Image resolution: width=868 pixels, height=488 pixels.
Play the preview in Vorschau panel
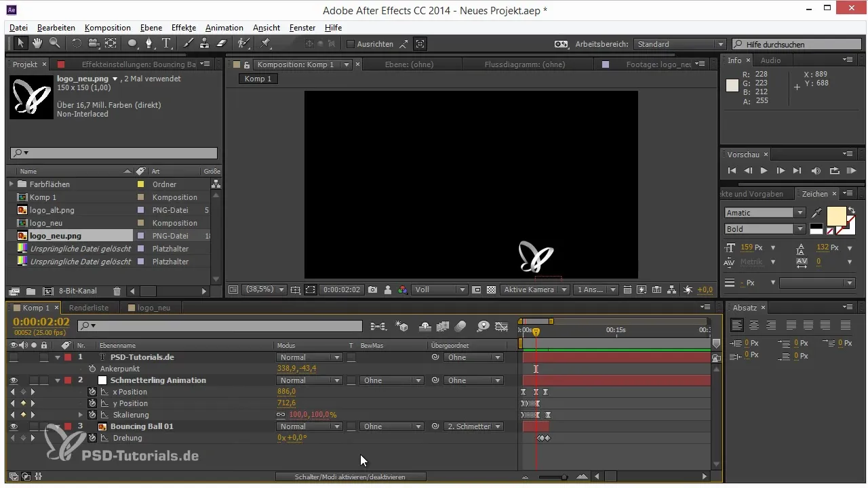(x=764, y=171)
